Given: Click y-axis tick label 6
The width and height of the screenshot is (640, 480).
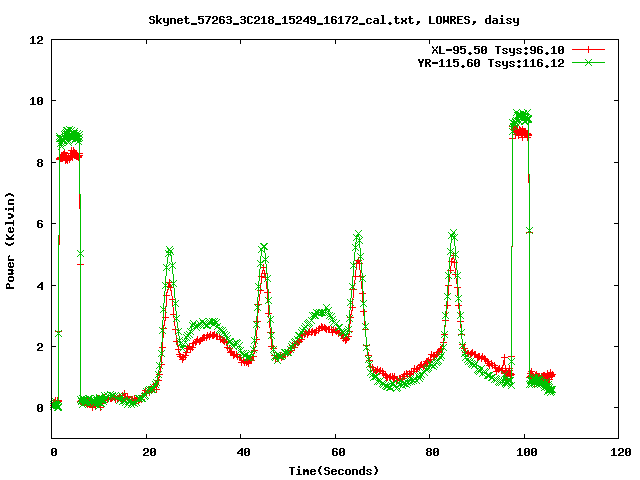Looking at the screenshot, I should (40, 224).
